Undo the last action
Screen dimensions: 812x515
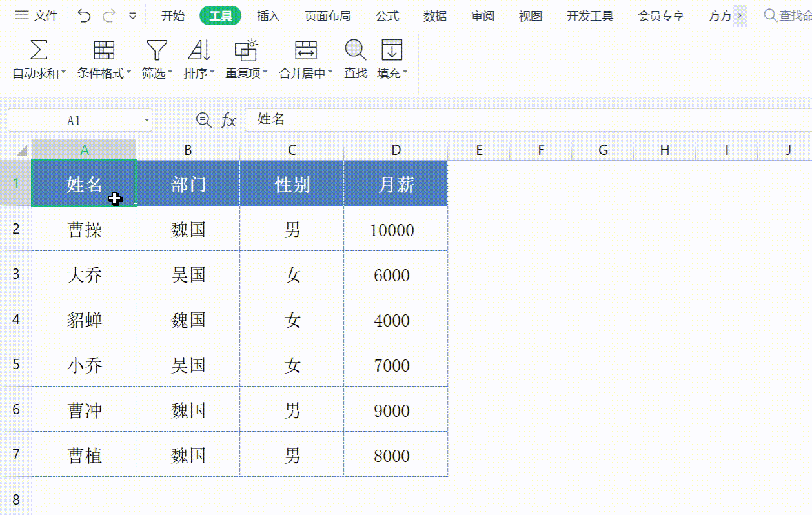point(84,16)
